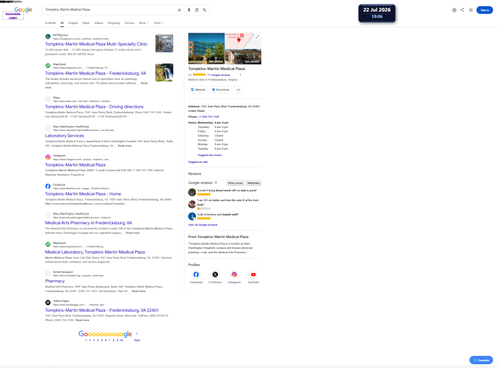Click the phone number link in knowledge panel
Viewport: 500px width, 368px height.
209,117
